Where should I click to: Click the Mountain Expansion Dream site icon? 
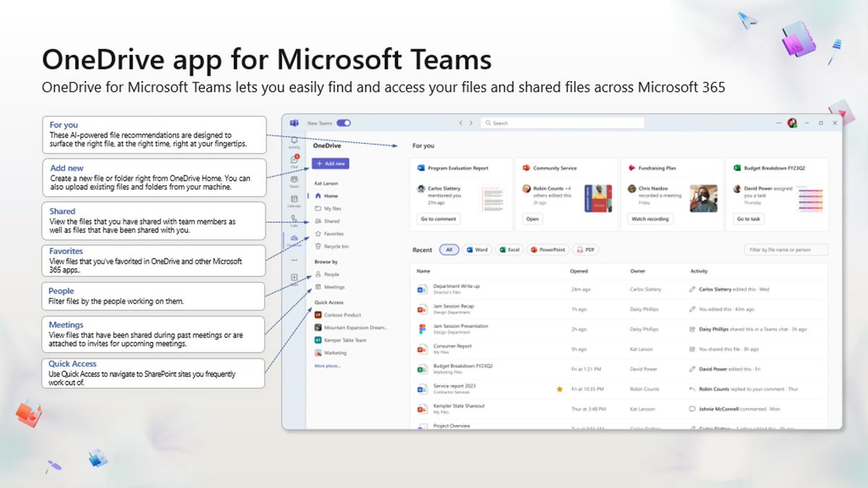tap(318, 328)
